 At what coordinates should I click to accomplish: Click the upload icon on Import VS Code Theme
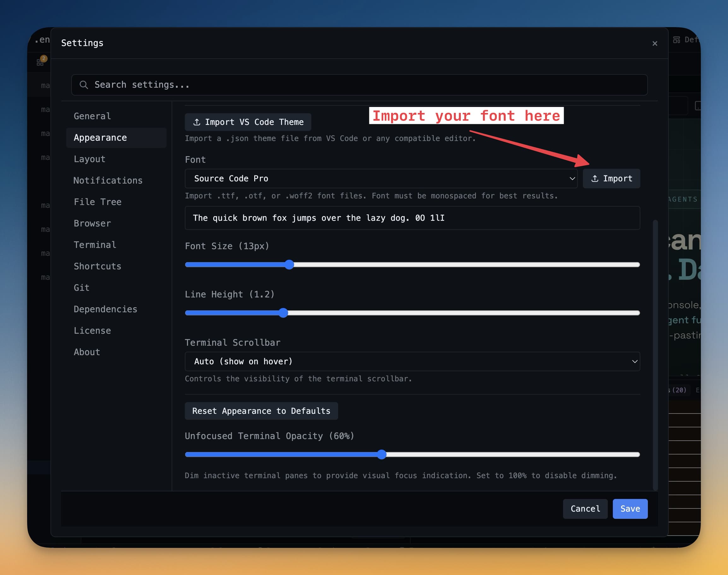tap(197, 122)
